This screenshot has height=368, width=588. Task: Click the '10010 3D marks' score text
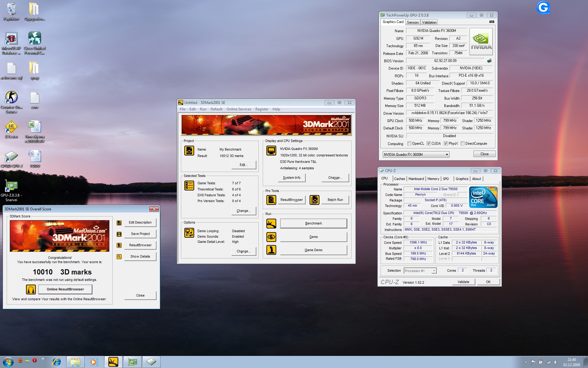click(x=62, y=272)
